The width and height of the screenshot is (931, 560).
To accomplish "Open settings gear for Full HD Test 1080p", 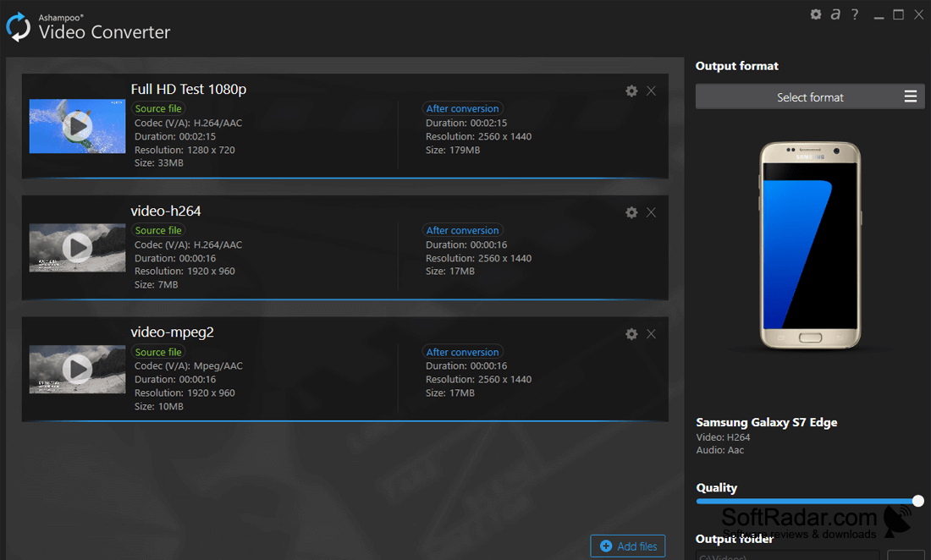I will [x=631, y=91].
